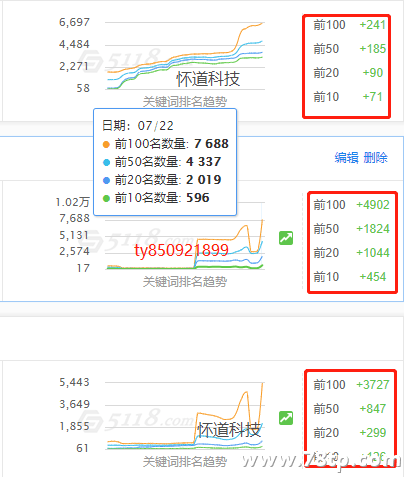
Task: Click the trend chart with 1.02万 maximum
Action: [185, 236]
